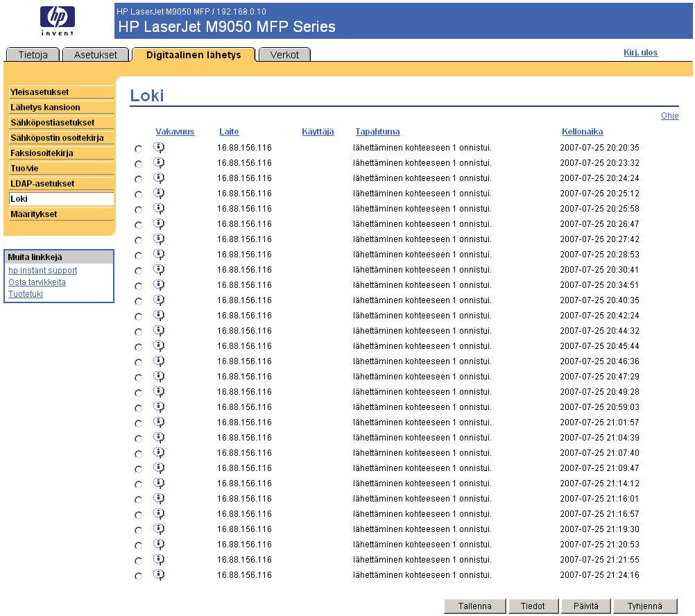The height and width of the screenshot is (616, 695).
Task: Click severity info icon for 20:25:12 entry
Action: coord(159,194)
